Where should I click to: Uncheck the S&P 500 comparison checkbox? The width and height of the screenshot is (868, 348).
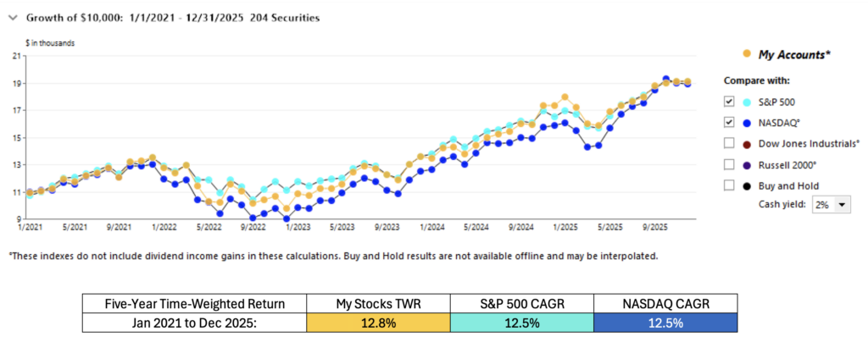(x=729, y=102)
